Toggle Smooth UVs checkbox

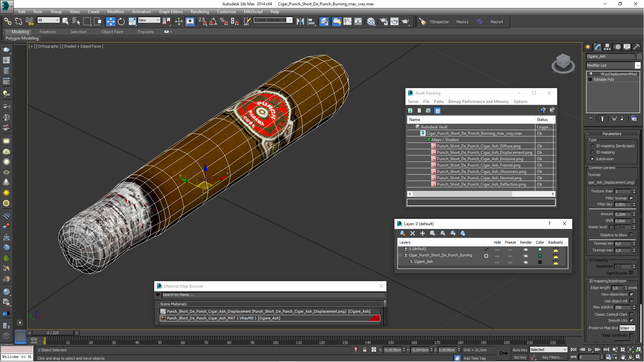click(x=631, y=320)
